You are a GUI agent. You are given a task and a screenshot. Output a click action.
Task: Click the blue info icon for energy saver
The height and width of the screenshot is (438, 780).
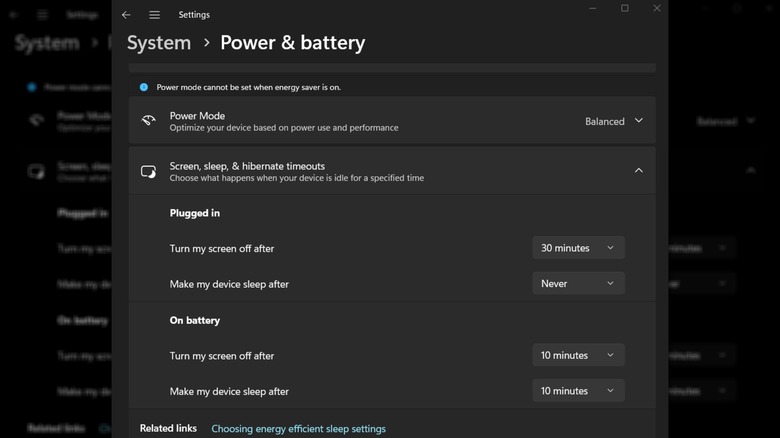pyautogui.click(x=144, y=87)
